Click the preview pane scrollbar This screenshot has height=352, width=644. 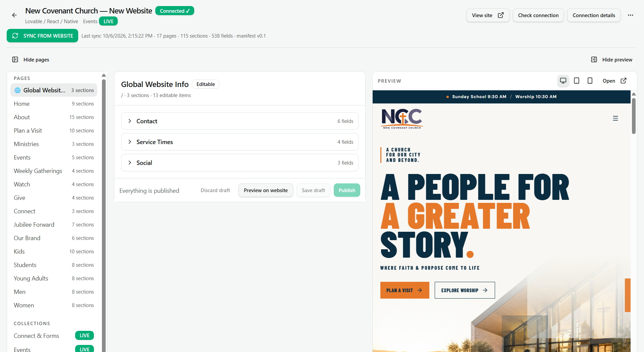point(634,116)
